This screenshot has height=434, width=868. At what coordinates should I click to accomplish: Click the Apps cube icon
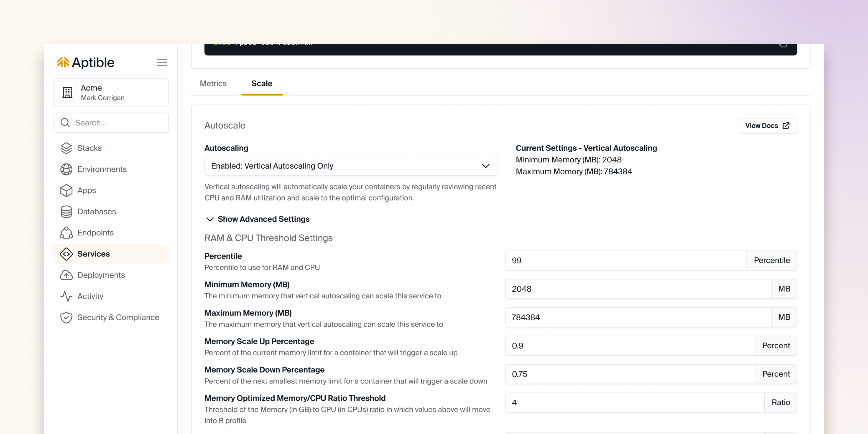pos(66,190)
